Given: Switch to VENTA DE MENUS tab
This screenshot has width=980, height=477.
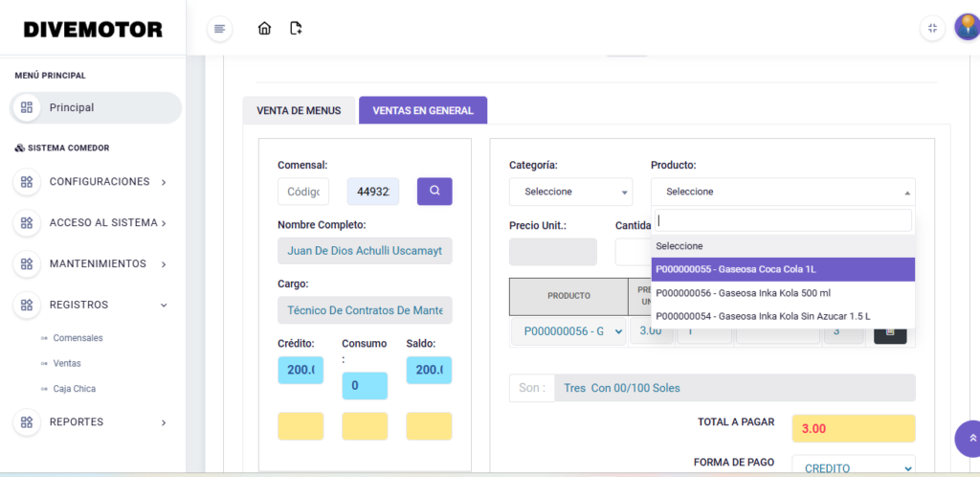Looking at the screenshot, I should pos(299,110).
